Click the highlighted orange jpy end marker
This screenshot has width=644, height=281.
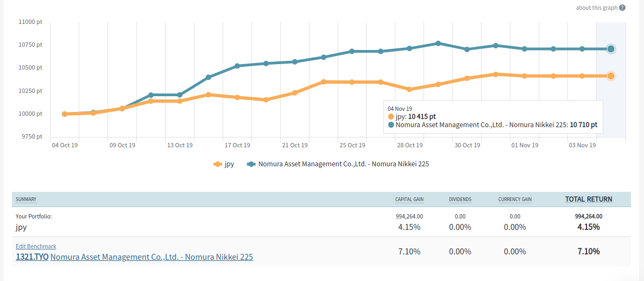611,76
